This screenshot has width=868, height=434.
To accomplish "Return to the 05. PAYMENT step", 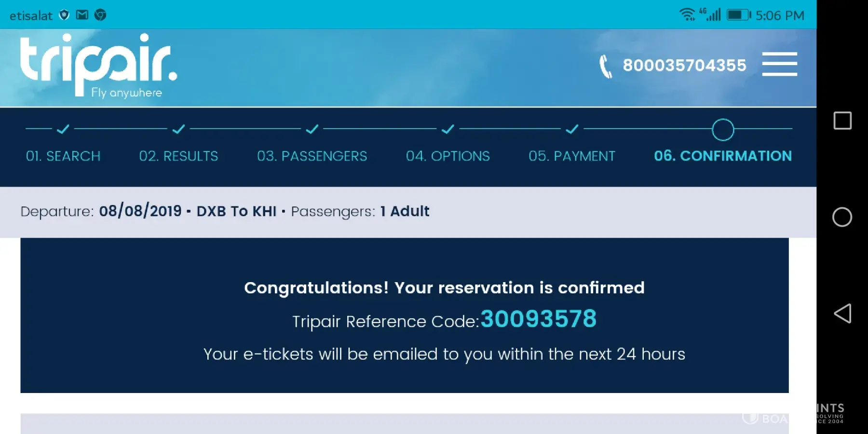I will [572, 156].
